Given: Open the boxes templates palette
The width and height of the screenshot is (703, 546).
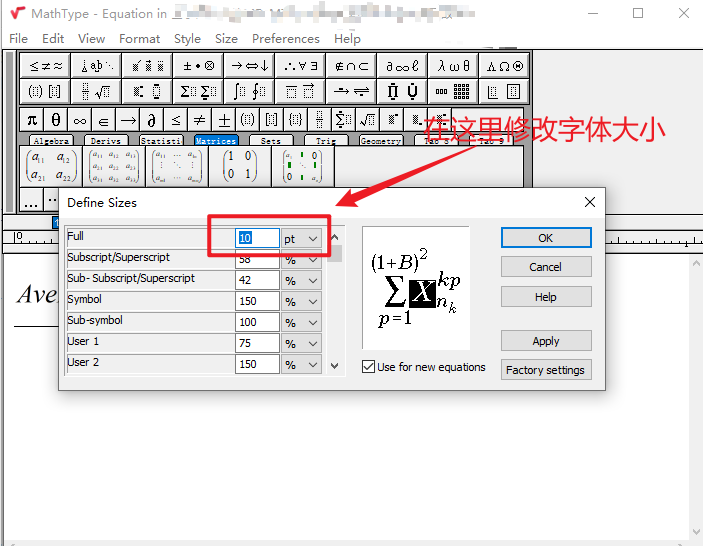Looking at the screenshot, I should (504, 91).
